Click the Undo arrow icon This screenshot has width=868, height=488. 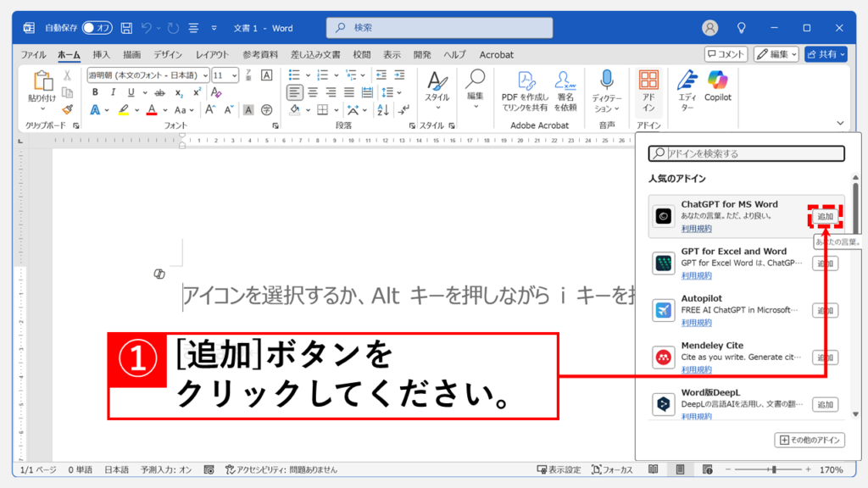(x=146, y=28)
